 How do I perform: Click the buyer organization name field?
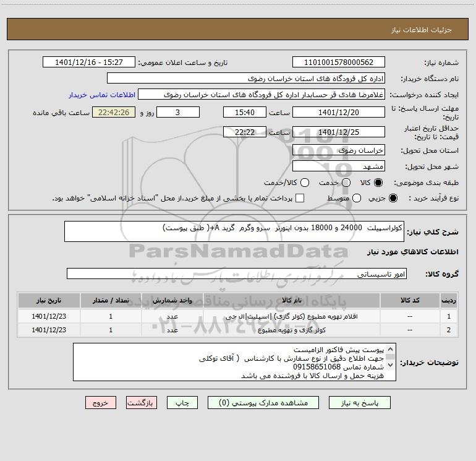pyautogui.click(x=246, y=79)
